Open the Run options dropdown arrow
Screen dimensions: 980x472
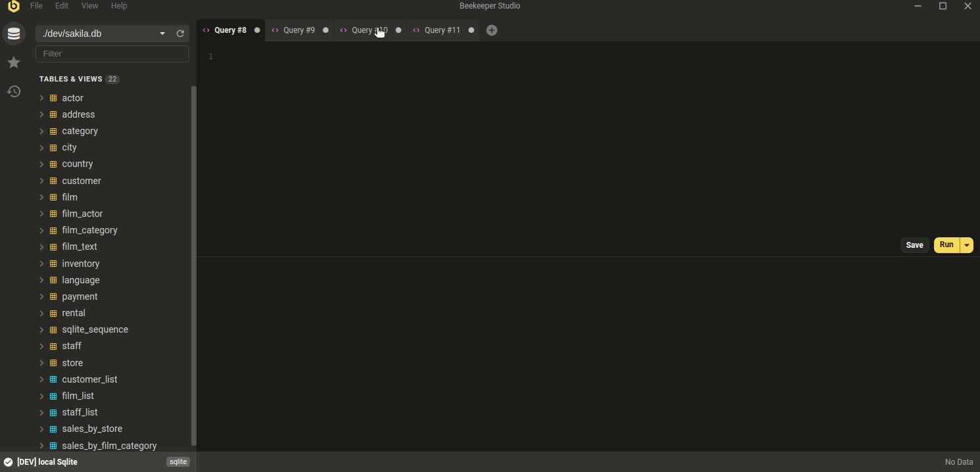coord(966,245)
